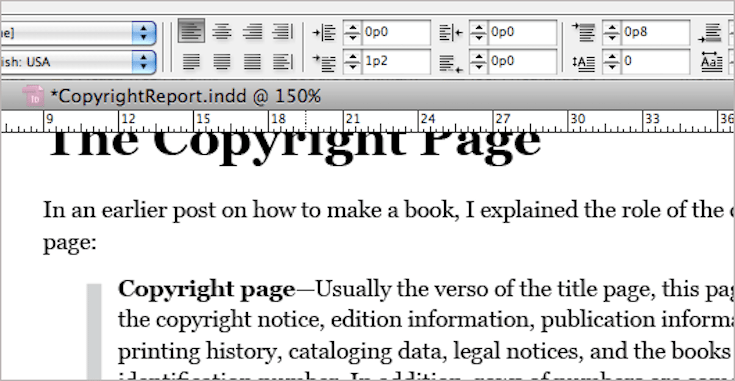Increase left indent with the up arrow
Screen dimensions: 735x381
click(x=352, y=27)
